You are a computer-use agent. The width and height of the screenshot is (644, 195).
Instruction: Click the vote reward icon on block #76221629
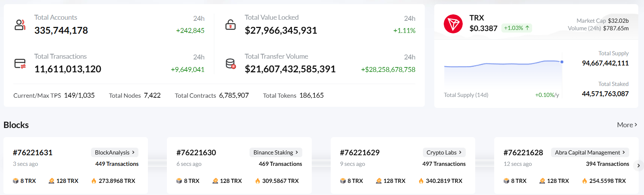click(x=379, y=181)
